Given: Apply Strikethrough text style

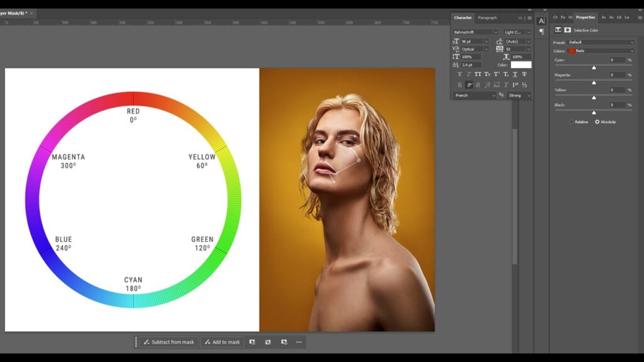Looking at the screenshot, I should [525, 74].
